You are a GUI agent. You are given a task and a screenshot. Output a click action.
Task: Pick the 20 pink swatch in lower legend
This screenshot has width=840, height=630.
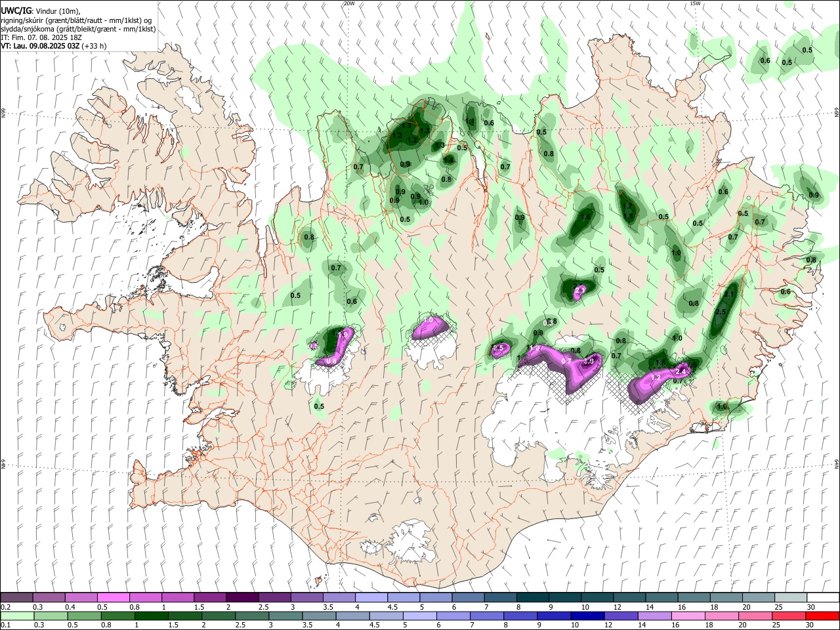755,616
